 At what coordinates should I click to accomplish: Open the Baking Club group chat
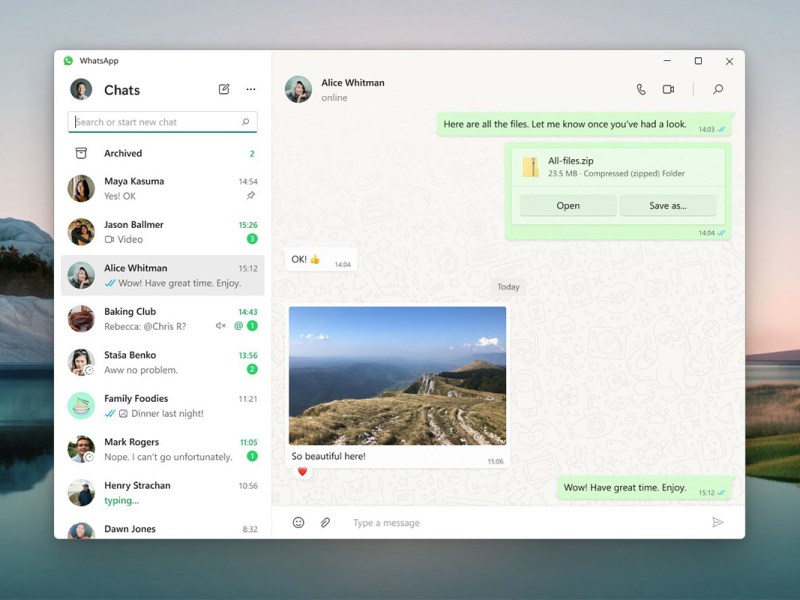click(163, 318)
